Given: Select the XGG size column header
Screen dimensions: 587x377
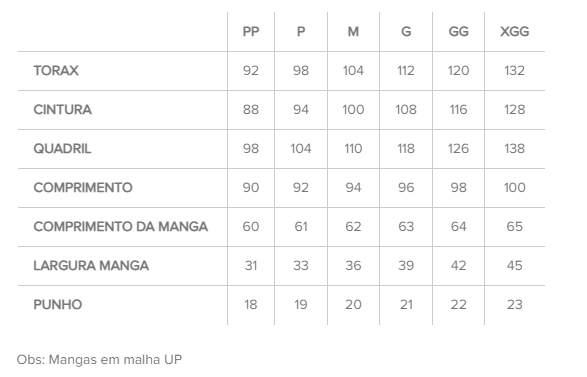Looking at the screenshot, I should [x=514, y=32].
